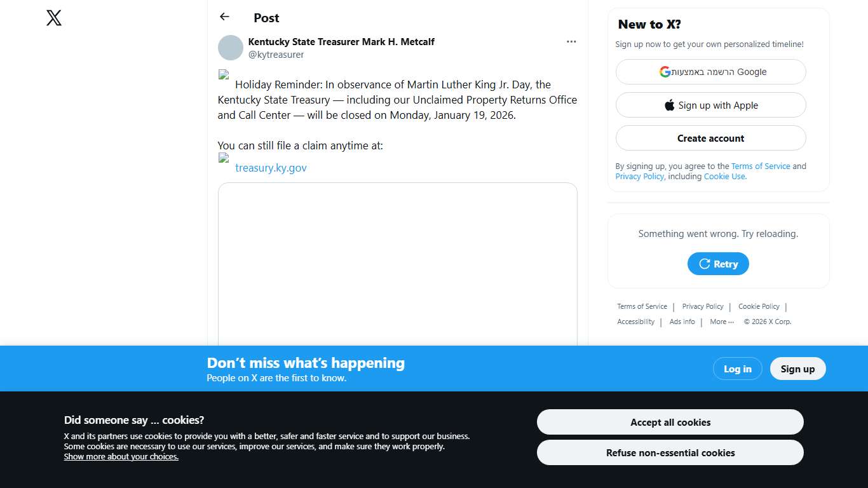
Task: Refuse non-essential cookies
Action: point(670,453)
